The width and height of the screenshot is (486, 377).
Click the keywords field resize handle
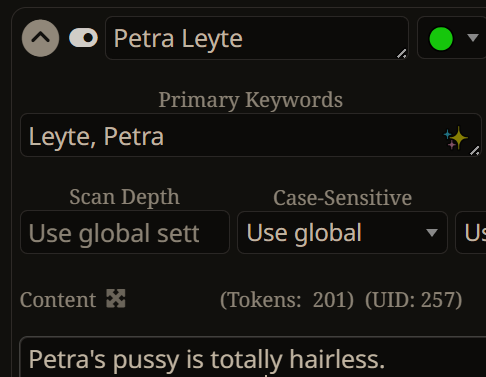tap(475, 151)
